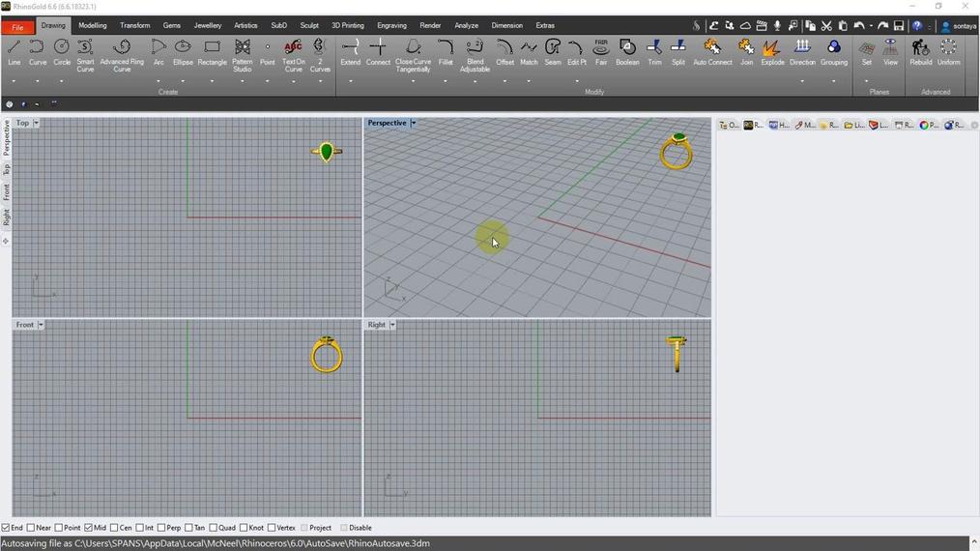The height and width of the screenshot is (551, 980).
Task: Choose the Blend Adjustable tool
Action: pos(475,56)
